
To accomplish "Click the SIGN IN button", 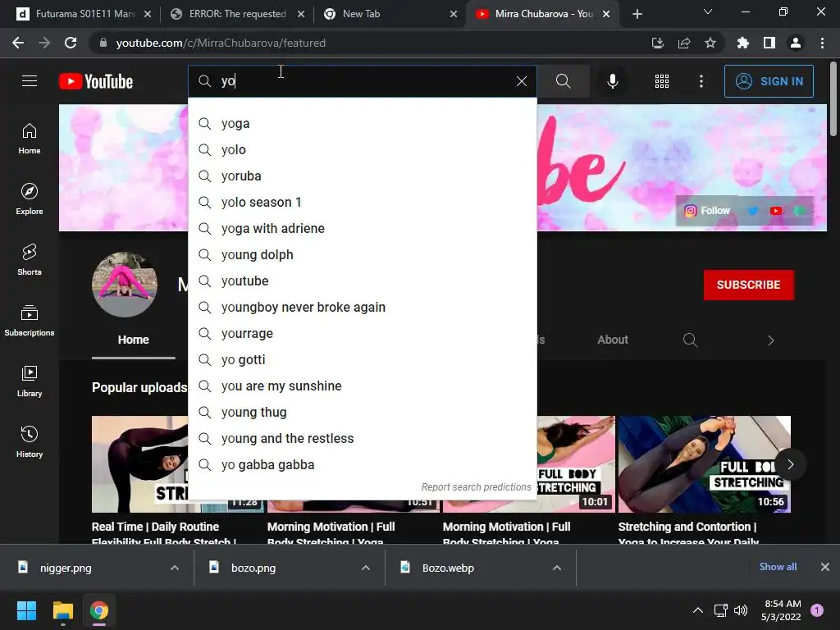I will [x=769, y=81].
